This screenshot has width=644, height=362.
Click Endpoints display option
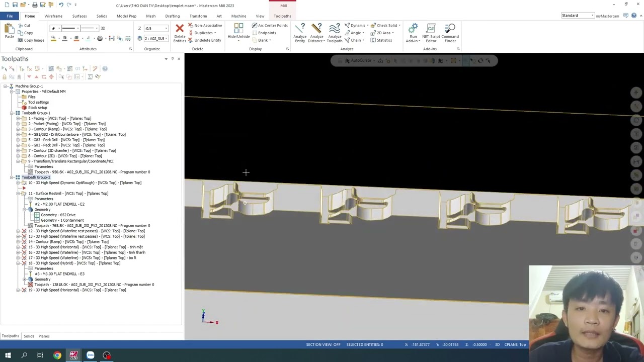coord(264,33)
